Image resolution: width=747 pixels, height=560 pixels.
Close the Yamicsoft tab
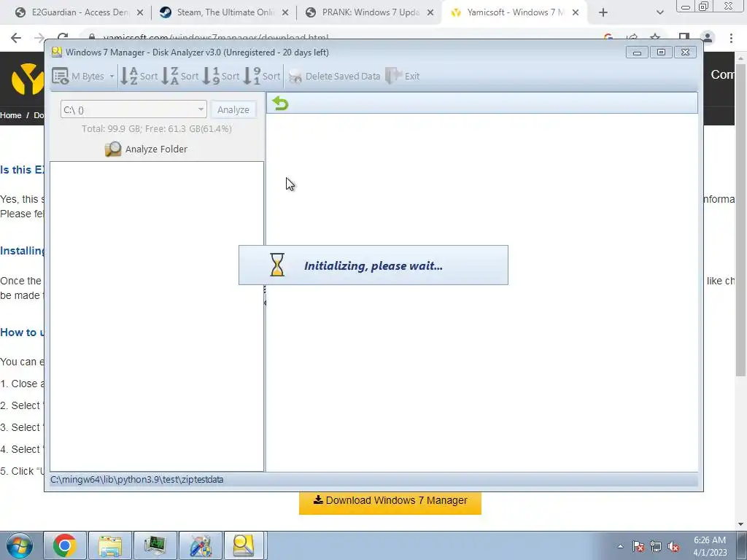(576, 13)
